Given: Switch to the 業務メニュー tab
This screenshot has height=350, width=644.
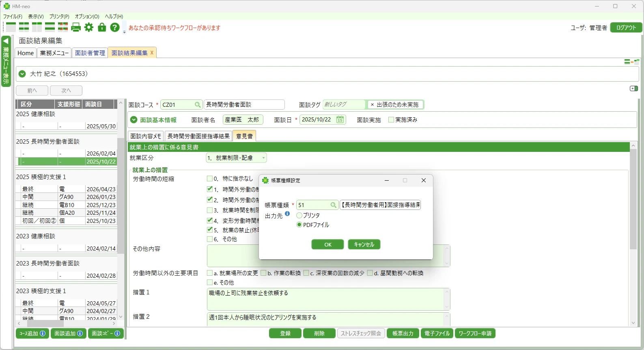Looking at the screenshot, I should pos(54,53).
